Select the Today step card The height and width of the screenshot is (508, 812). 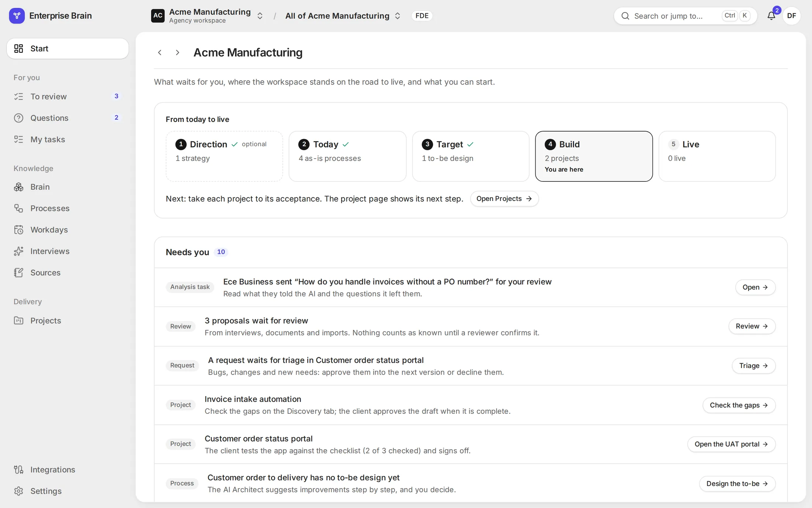[347, 156]
